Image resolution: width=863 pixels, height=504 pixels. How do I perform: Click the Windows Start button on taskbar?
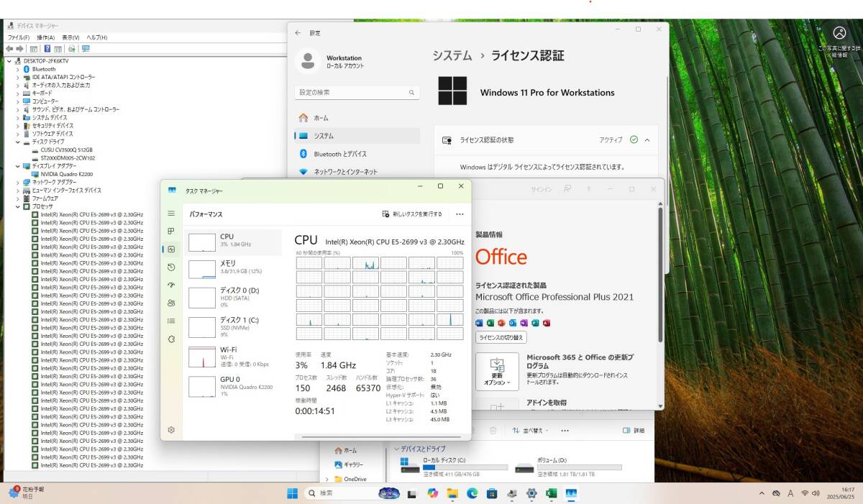pos(293,493)
